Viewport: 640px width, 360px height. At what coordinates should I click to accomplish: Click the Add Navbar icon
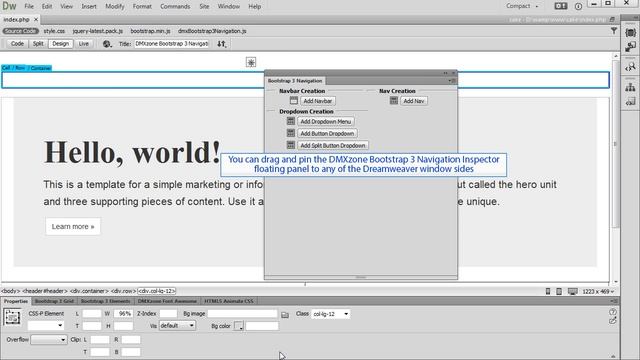click(293, 100)
